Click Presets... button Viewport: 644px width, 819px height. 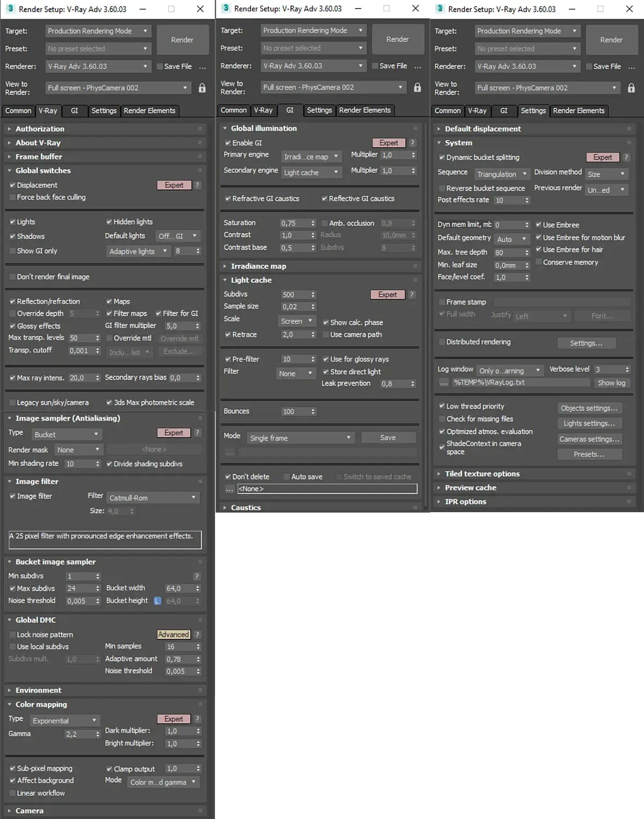coord(589,454)
